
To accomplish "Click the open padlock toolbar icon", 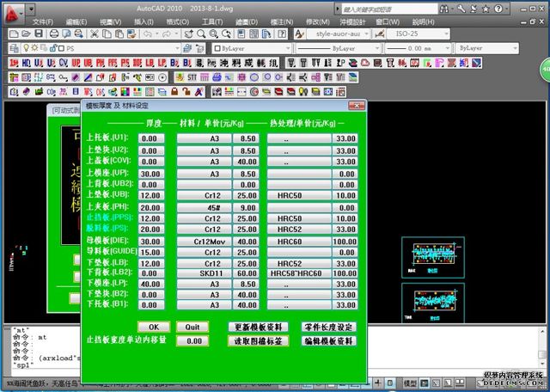I will pyautogui.click(x=186, y=92).
